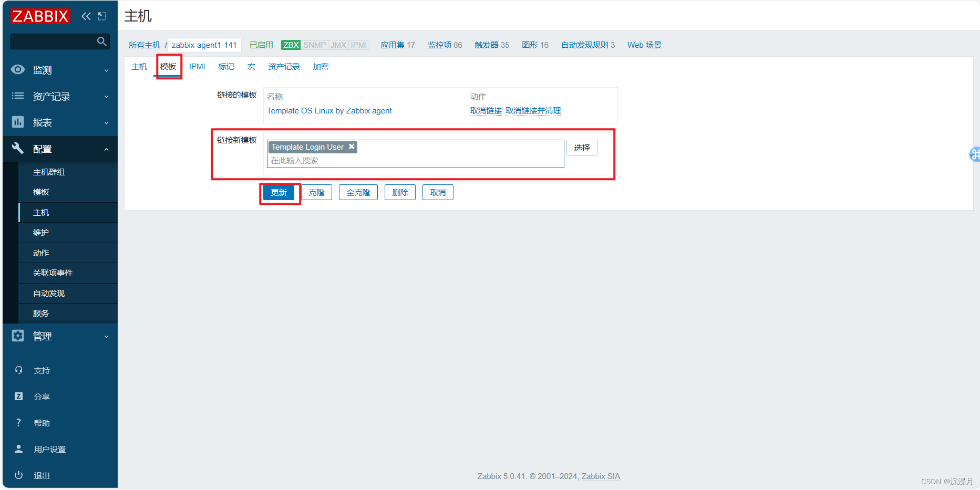980x490 pixels.
Task: Click the 报表 (Reports) chart icon
Action: (18, 122)
